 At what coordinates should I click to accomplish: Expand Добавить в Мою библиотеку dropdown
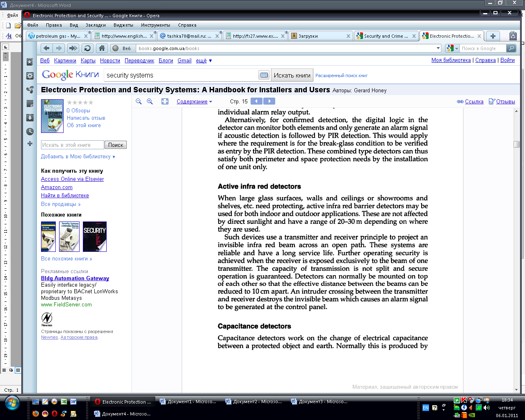click(78, 156)
